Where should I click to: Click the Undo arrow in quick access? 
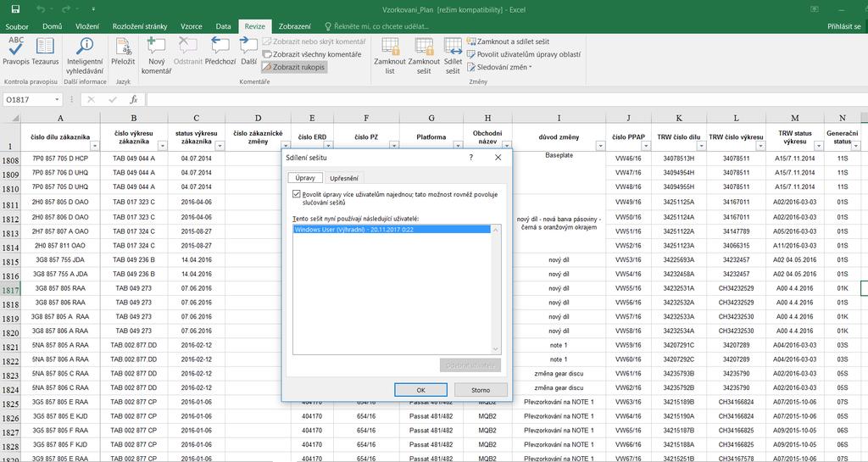(41, 9)
